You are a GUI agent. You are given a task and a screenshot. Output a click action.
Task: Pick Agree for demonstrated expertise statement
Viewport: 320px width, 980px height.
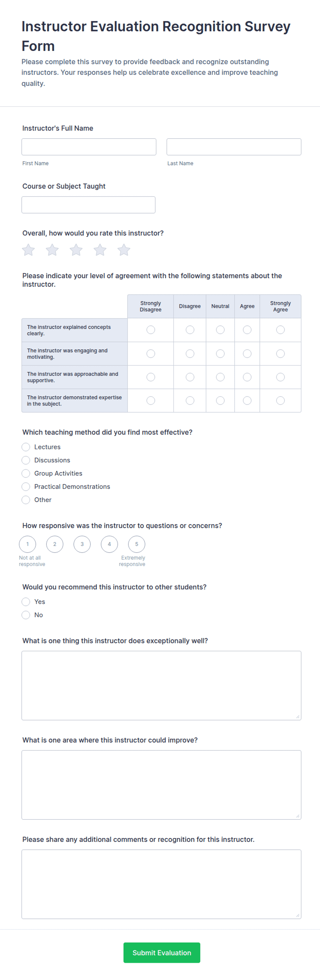247,401
